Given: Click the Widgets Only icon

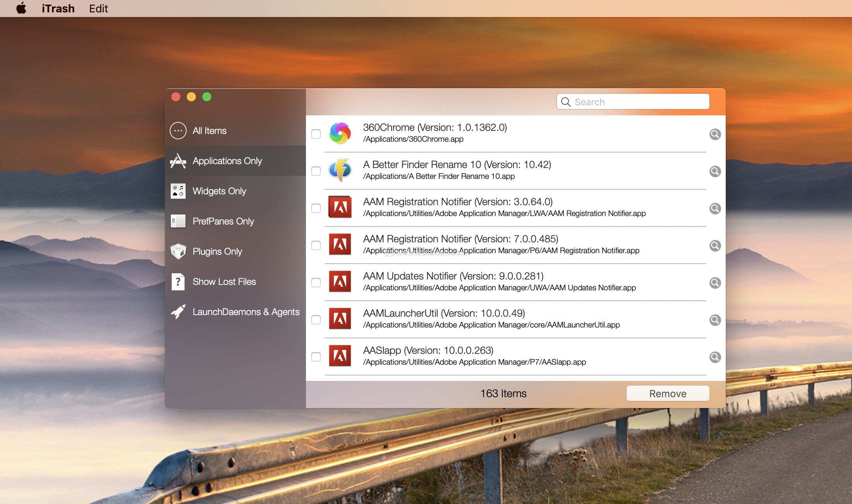Looking at the screenshot, I should click(x=178, y=191).
